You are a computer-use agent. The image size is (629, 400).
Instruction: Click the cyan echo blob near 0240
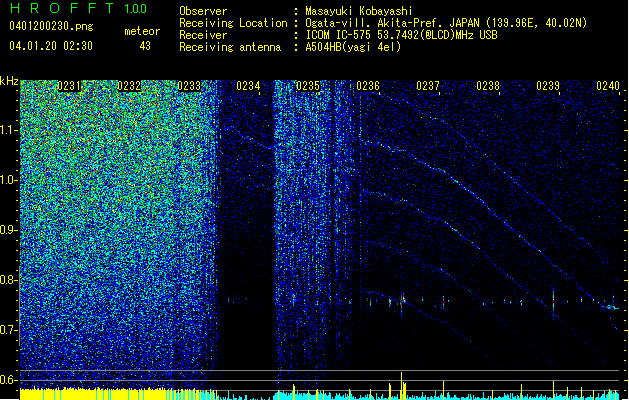click(x=611, y=308)
